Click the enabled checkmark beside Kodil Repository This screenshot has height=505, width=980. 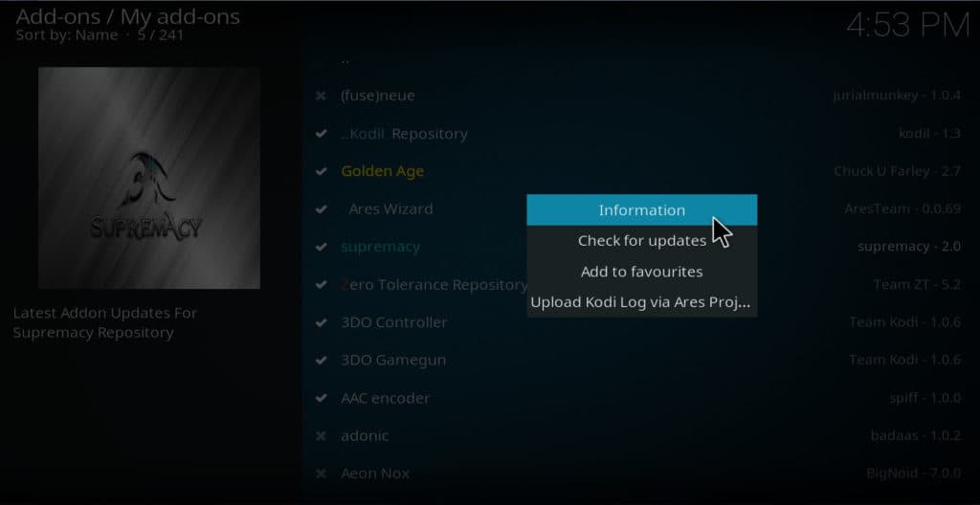point(321,134)
